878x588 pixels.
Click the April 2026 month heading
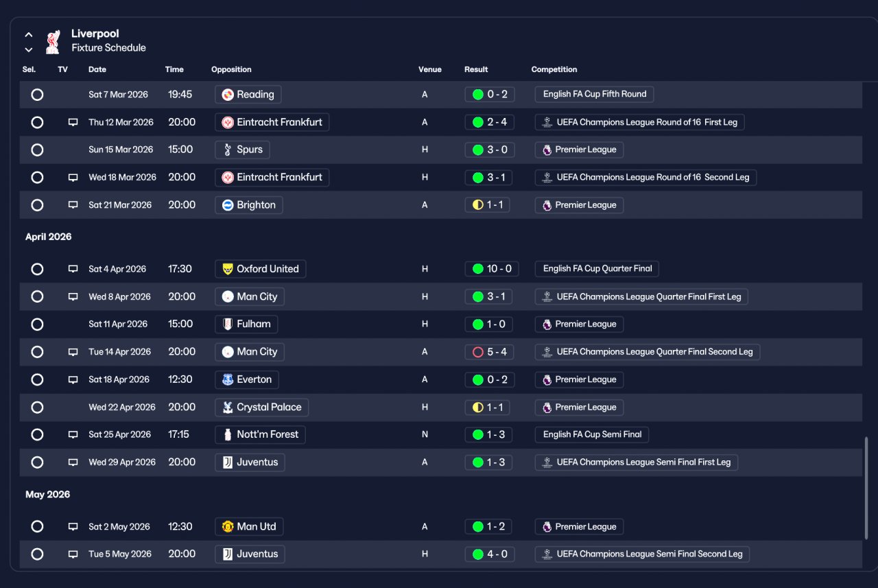[x=49, y=237]
